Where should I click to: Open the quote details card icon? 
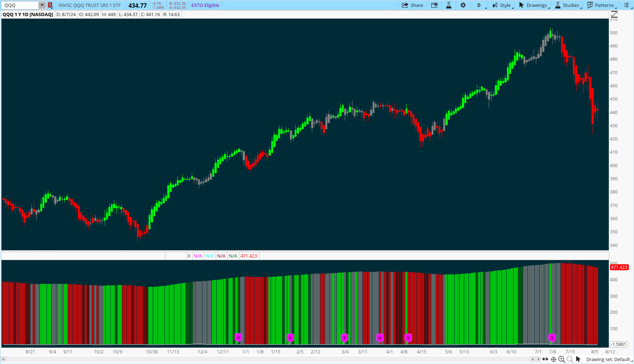pyautogui.click(x=434, y=5)
